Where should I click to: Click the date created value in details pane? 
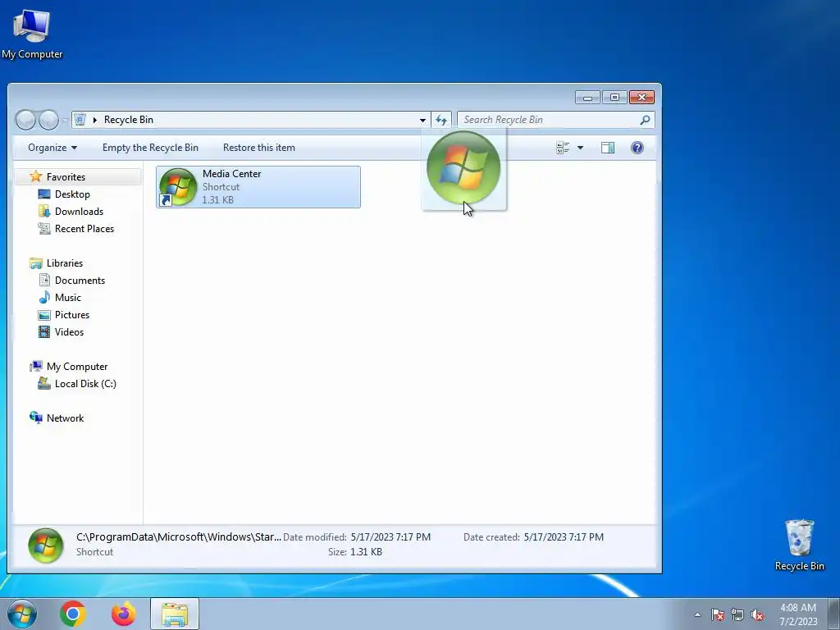(x=564, y=536)
